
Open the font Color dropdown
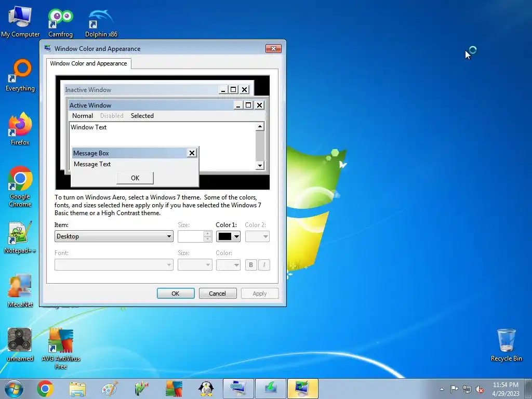coord(229,264)
